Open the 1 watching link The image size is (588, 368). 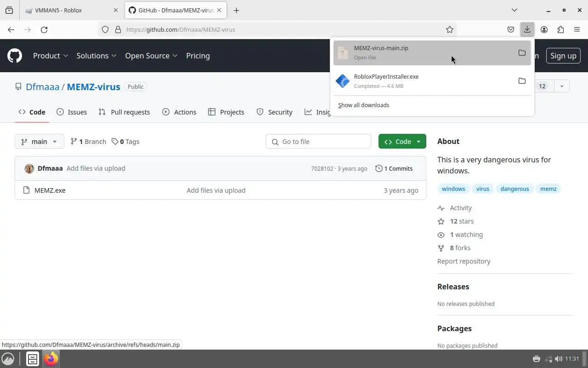(x=460, y=235)
